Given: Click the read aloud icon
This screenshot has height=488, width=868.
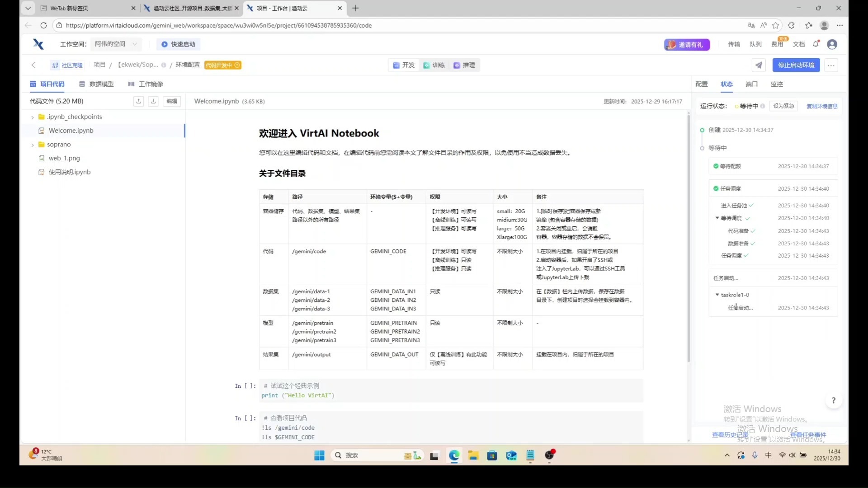Looking at the screenshot, I should click(x=764, y=25).
